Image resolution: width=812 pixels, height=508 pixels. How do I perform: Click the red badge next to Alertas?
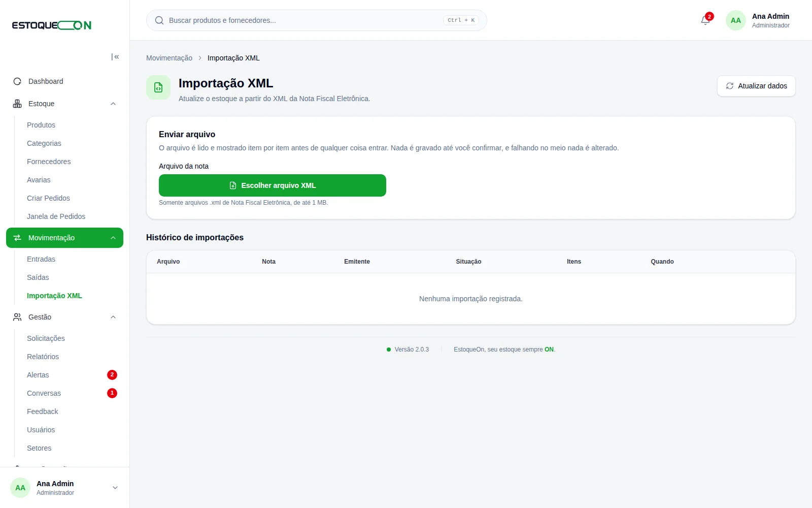tap(112, 375)
